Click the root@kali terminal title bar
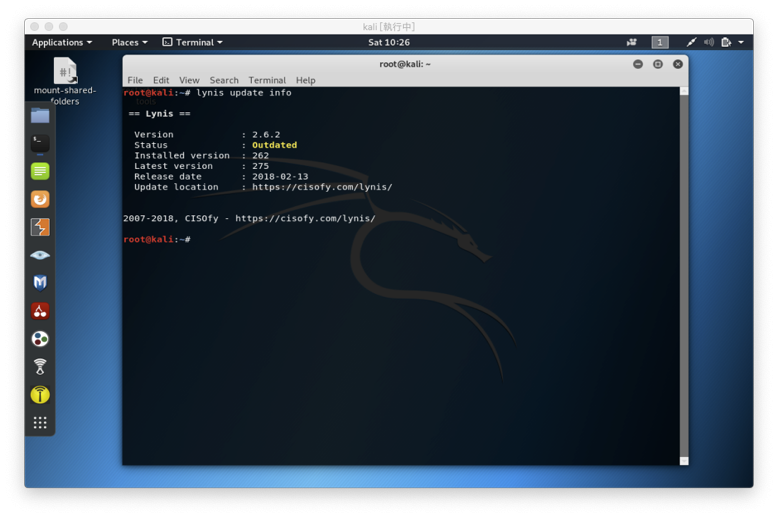The width and height of the screenshot is (778, 518). (x=405, y=64)
